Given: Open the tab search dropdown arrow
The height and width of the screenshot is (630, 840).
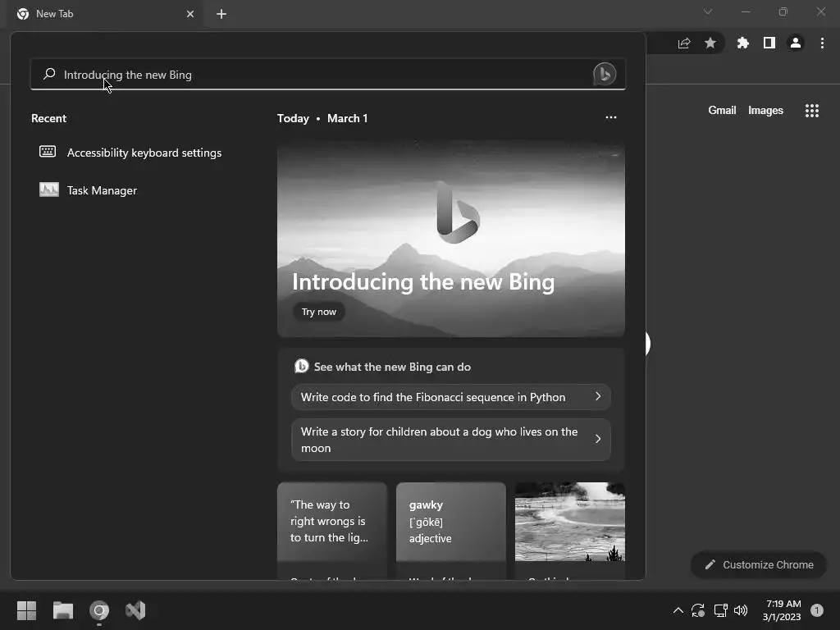Looking at the screenshot, I should [708, 11].
